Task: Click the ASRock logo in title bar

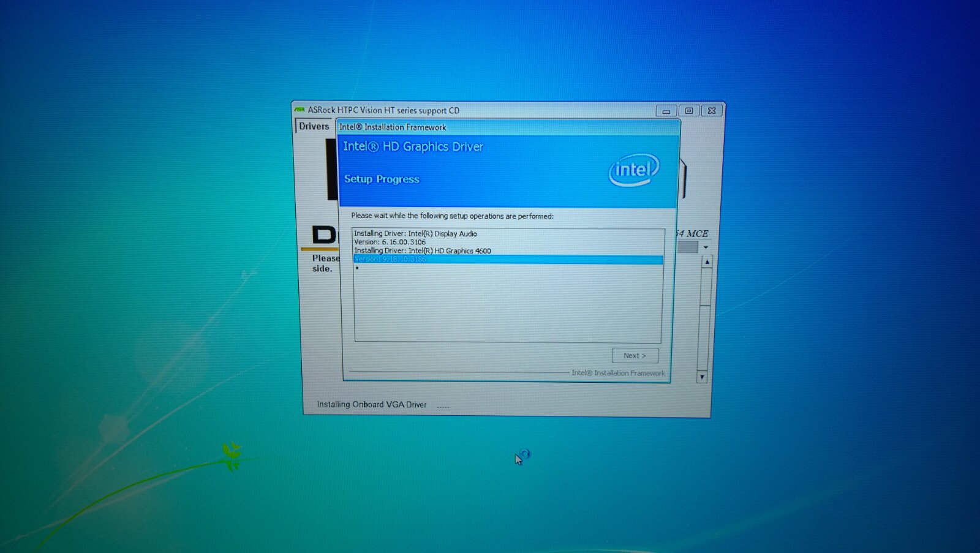Action: [x=300, y=110]
